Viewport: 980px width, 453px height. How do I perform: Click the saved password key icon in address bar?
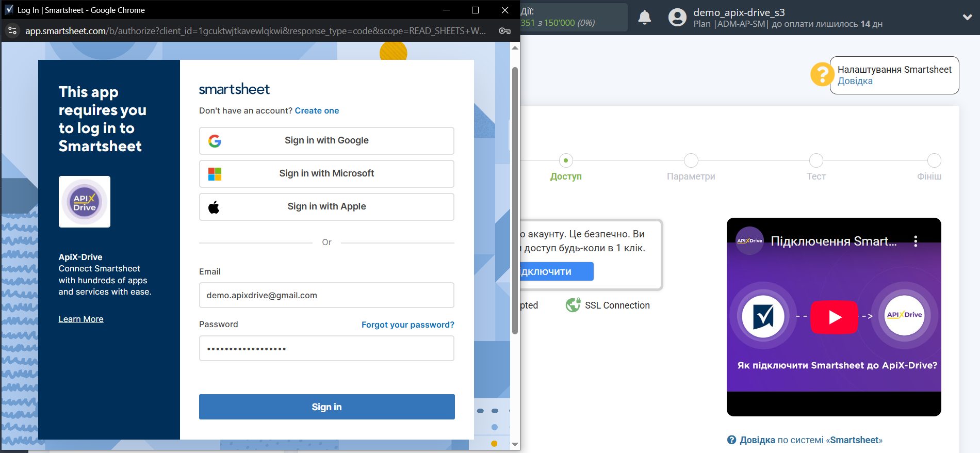pyautogui.click(x=504, y=31)
